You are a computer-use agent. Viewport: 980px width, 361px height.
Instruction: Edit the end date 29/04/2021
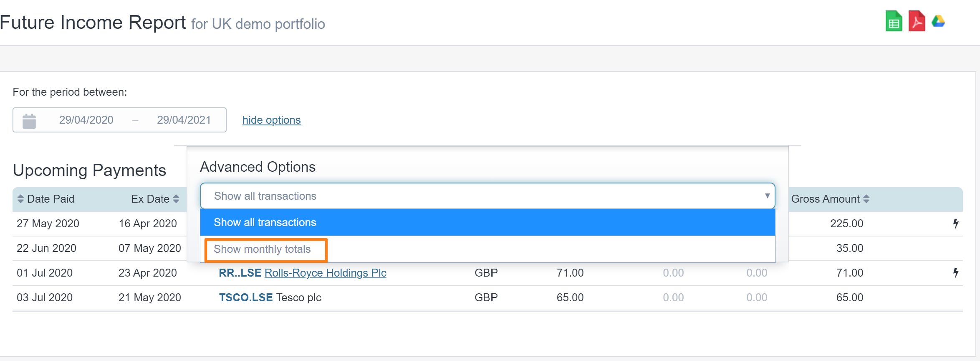click(x=184, y=120)
